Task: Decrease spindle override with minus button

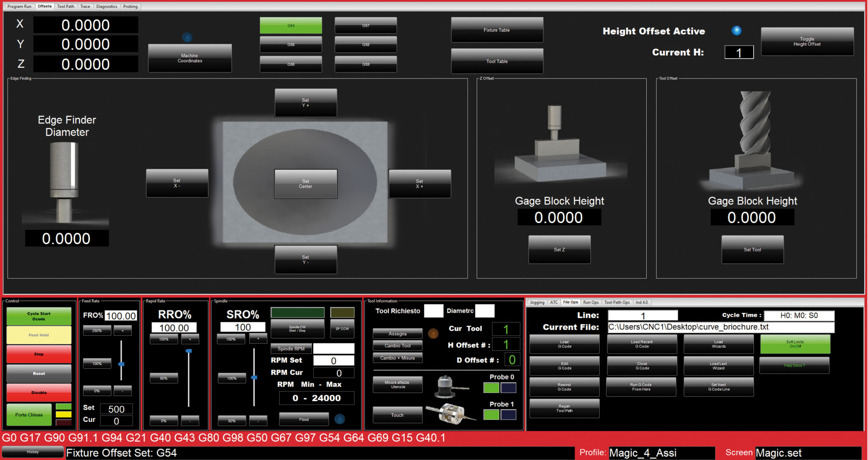Action: point(258,421)
